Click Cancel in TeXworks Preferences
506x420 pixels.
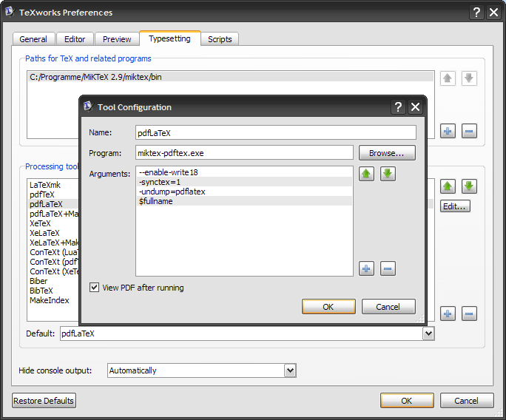(x=467, y=400)
